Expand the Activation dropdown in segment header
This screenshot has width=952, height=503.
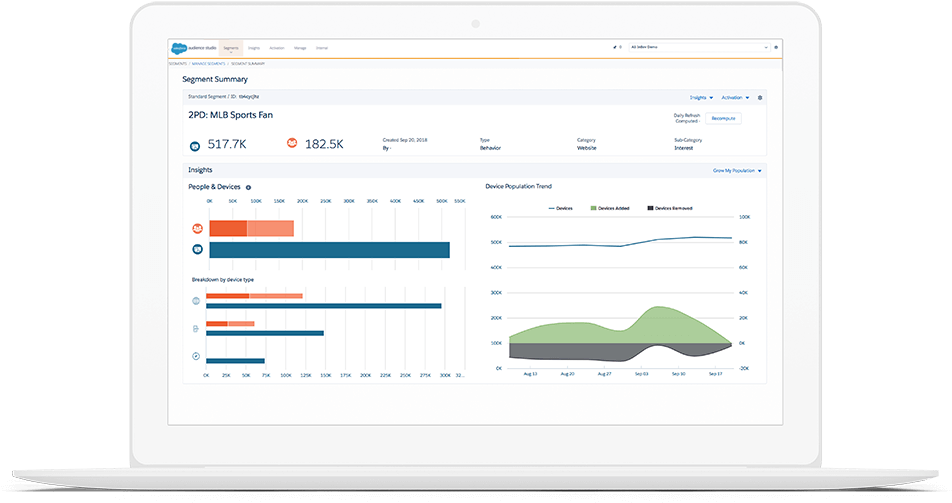pyautogui.click(x=735, y=98)
